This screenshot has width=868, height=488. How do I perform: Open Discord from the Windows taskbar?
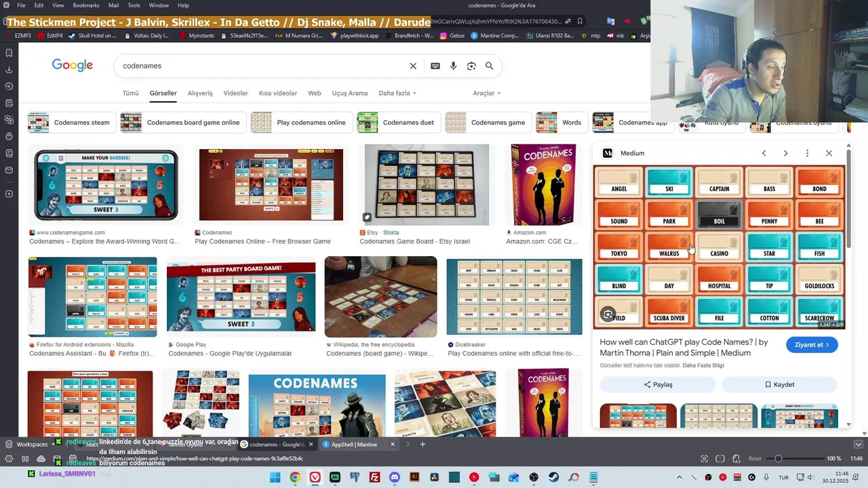[x=395, y=477]
